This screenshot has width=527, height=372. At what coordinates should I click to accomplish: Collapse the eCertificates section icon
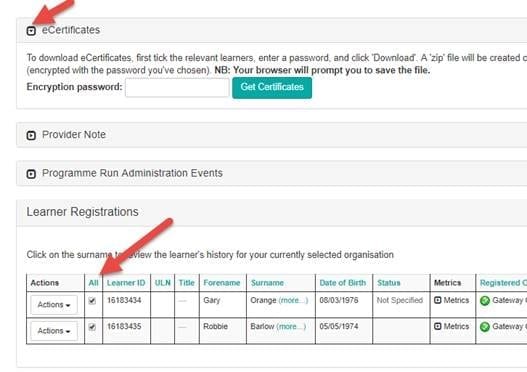tap(31, 31)
